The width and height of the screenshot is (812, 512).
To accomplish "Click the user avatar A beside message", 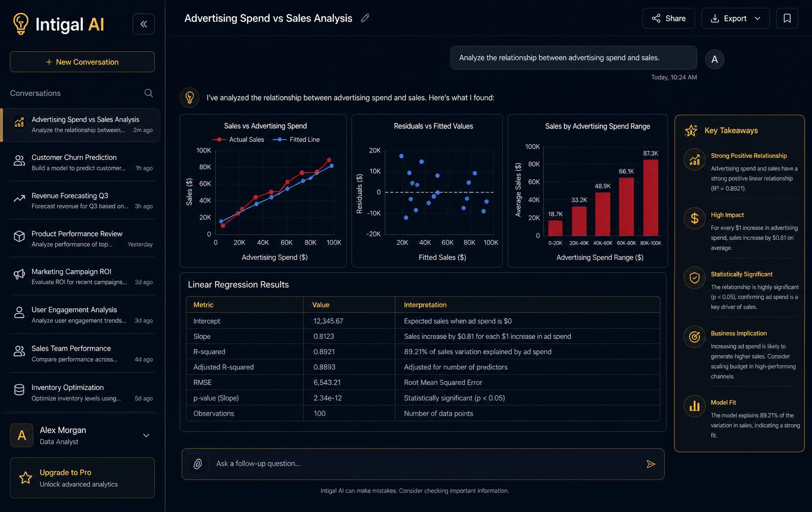I will 715,59.
